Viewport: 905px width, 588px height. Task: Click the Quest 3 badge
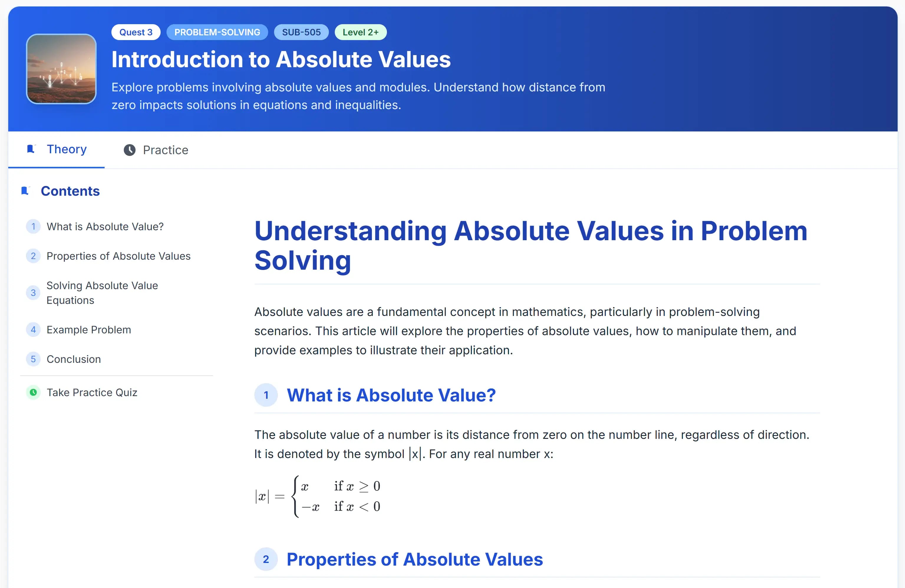(136, 32)
